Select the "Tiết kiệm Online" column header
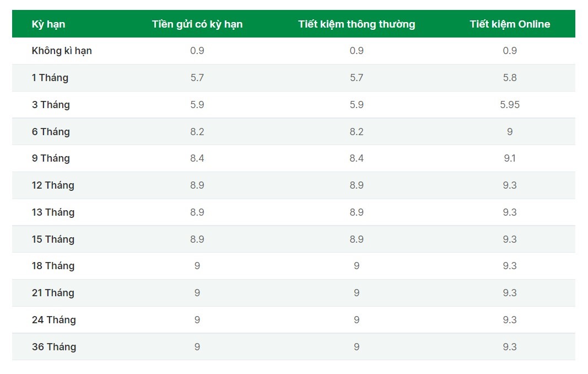 click(510, 24)
